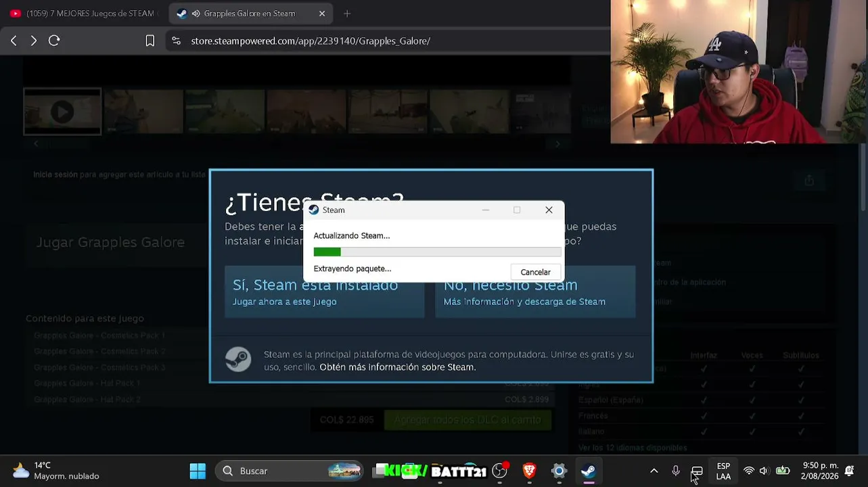Image resolution: width=868 pixels, height=487 pixels.
Task: Click the share icon on the store page
Action: pyautogui.click(x=809, y=181)
